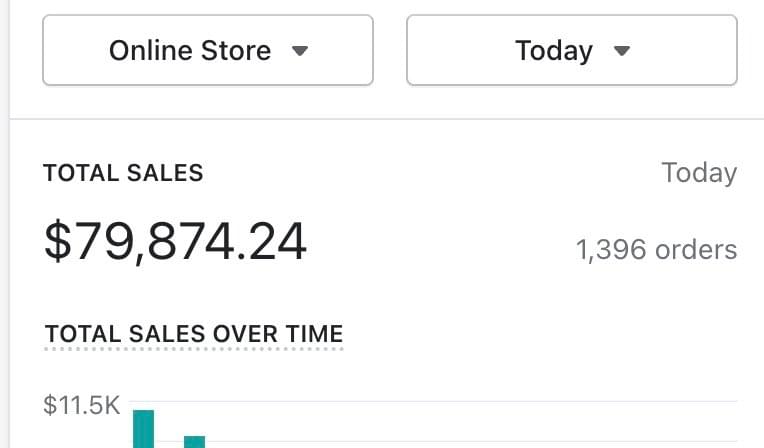The height and width of the screenshot is (448, 764).
Task: Click the $11.5K axis label
Action: pyautogui.click(x=82, y=405)
